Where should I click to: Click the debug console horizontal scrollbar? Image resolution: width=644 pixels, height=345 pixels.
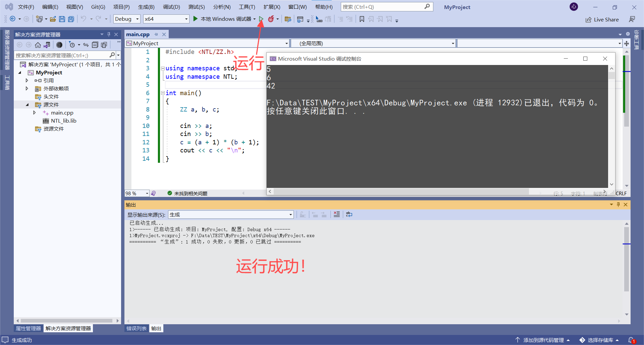tap(401, 191)
